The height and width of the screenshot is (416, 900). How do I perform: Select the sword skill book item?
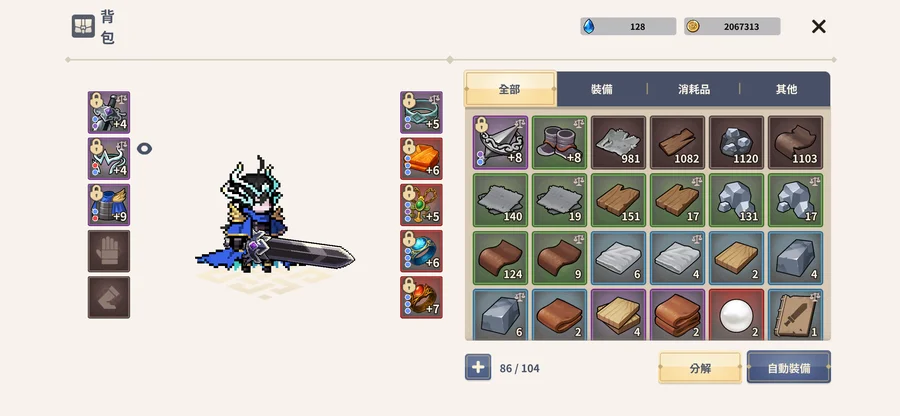coord(796,314)
